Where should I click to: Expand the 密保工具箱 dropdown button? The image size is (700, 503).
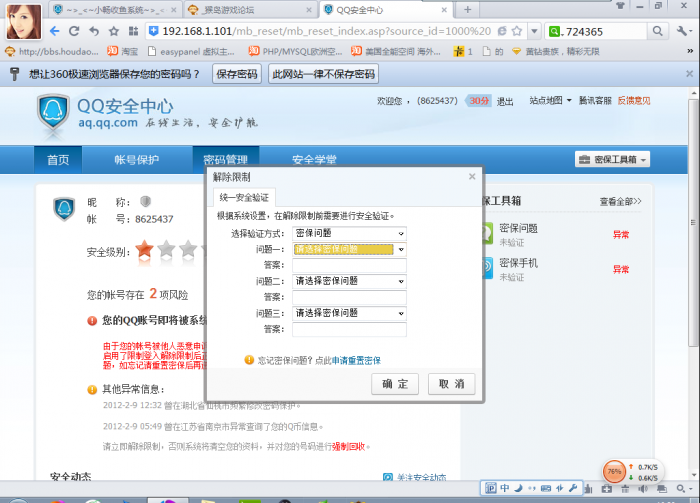click(x=612, y=159)
